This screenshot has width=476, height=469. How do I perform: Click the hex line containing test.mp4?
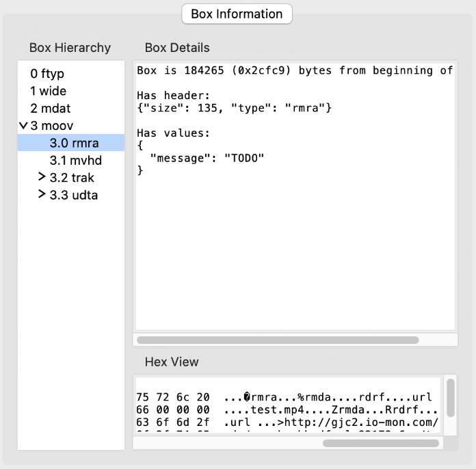[x=287, y=409]
